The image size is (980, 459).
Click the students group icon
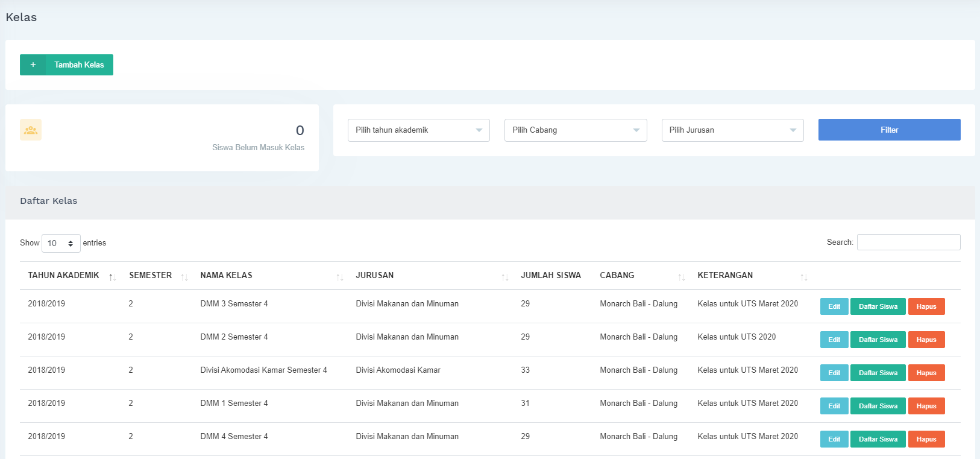[31, 130]
